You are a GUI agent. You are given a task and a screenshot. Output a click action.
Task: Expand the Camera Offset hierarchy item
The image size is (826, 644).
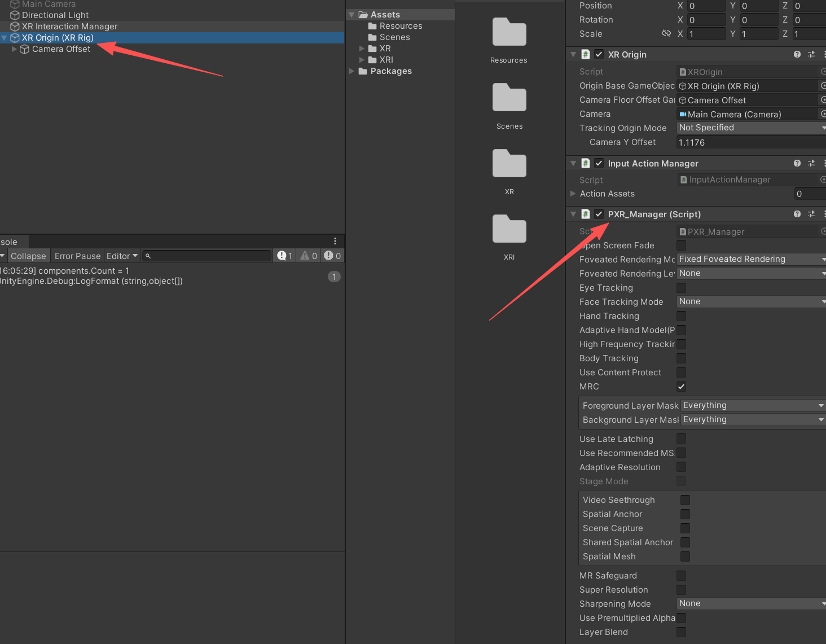click(x=14, y=49)
